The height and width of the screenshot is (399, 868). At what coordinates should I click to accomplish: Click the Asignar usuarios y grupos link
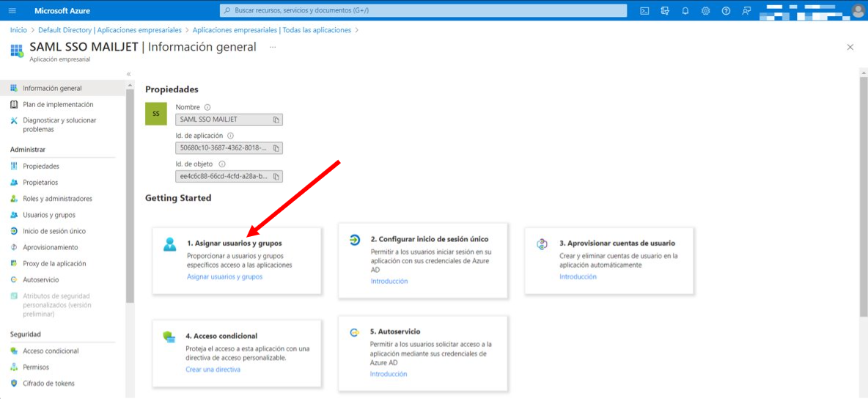click(224, 277)
